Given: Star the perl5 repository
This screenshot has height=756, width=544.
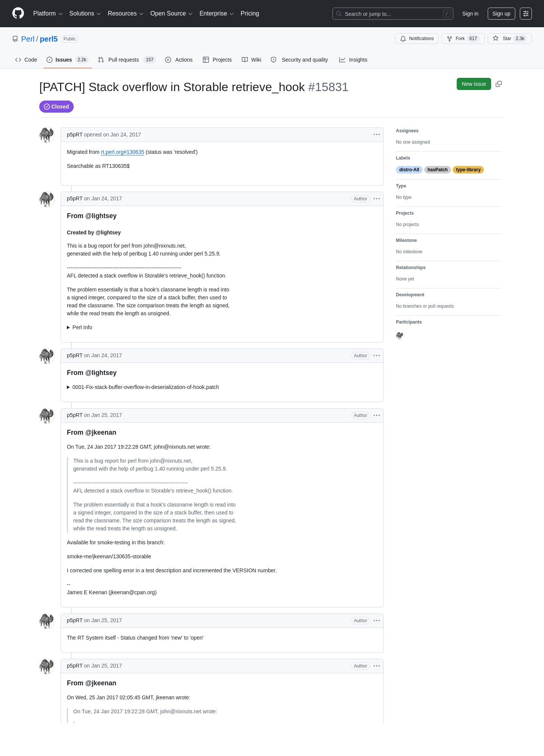Looking at the screenshot, I should [509, 39].
